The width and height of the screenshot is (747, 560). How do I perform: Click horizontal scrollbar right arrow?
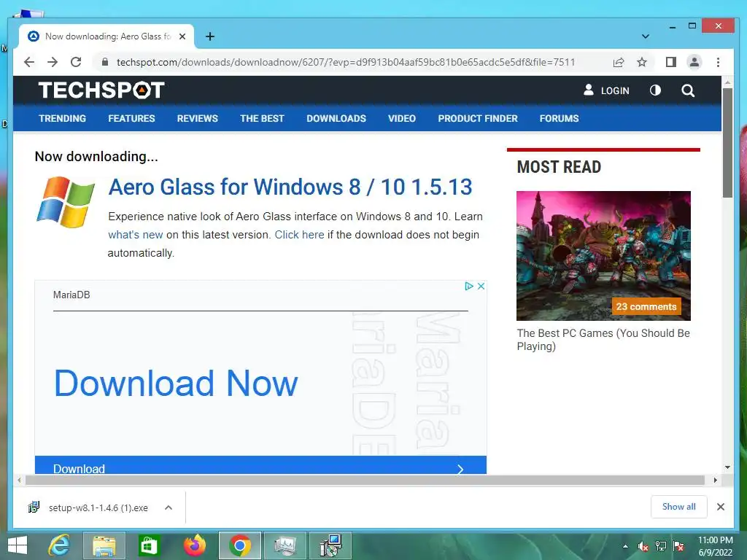(x=715, y=480)
